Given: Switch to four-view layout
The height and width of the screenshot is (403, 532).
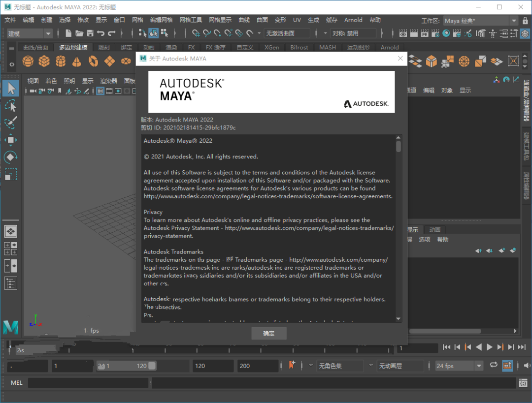Looking at the screenshot, I should click(11, 248).
